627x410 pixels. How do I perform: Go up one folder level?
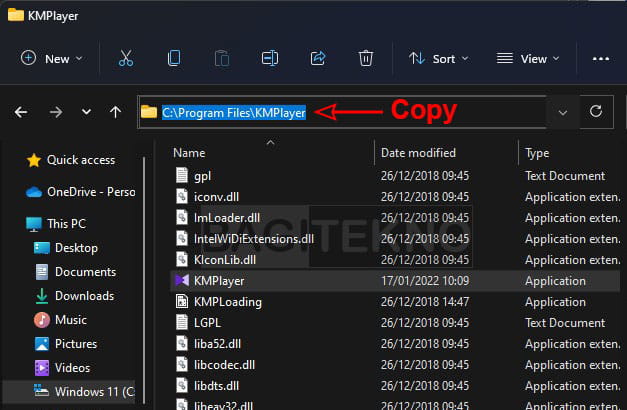click(x=116, y=112)
